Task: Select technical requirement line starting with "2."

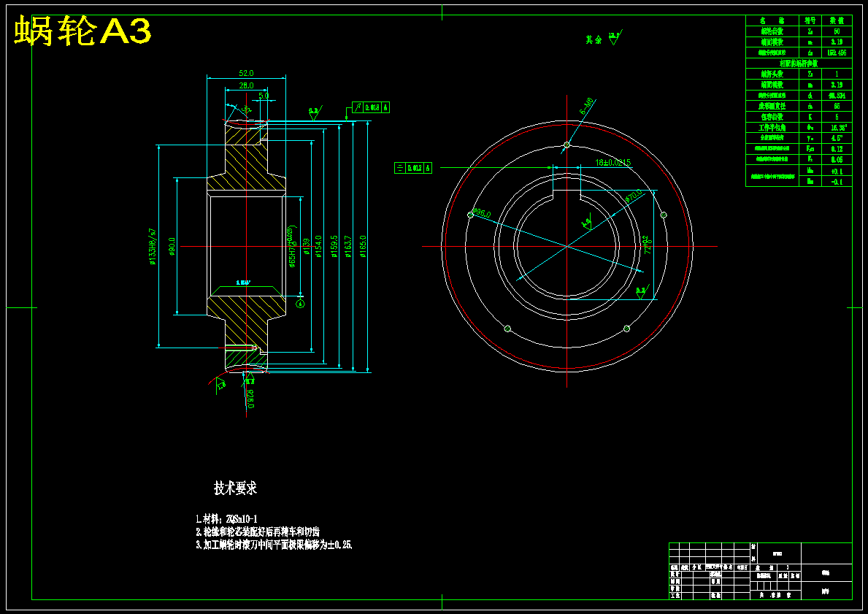Action: click(x=258, y=532)
